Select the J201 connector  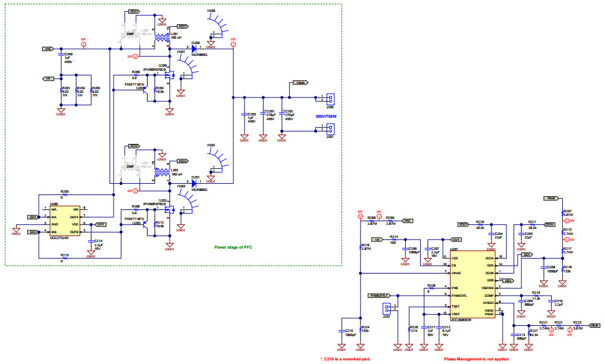(328, 129)
